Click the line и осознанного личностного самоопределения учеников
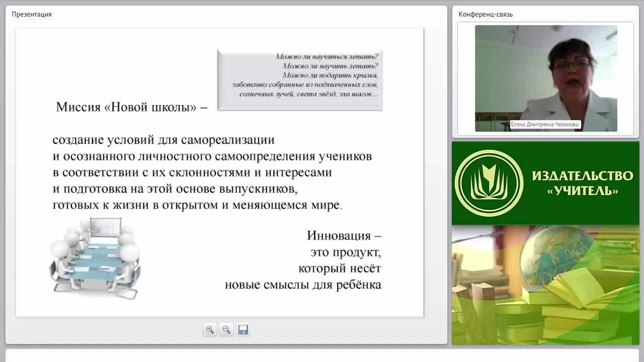 [212, 156]
